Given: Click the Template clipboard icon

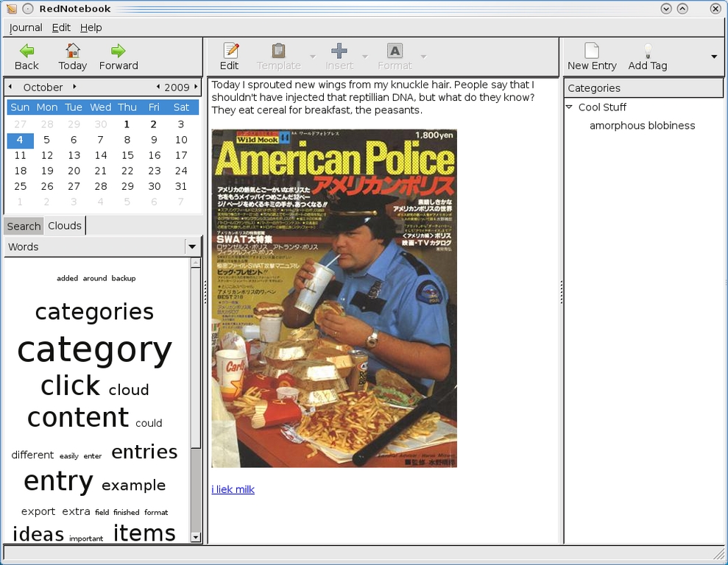Looking at the screenshot, I should [278, 51].
